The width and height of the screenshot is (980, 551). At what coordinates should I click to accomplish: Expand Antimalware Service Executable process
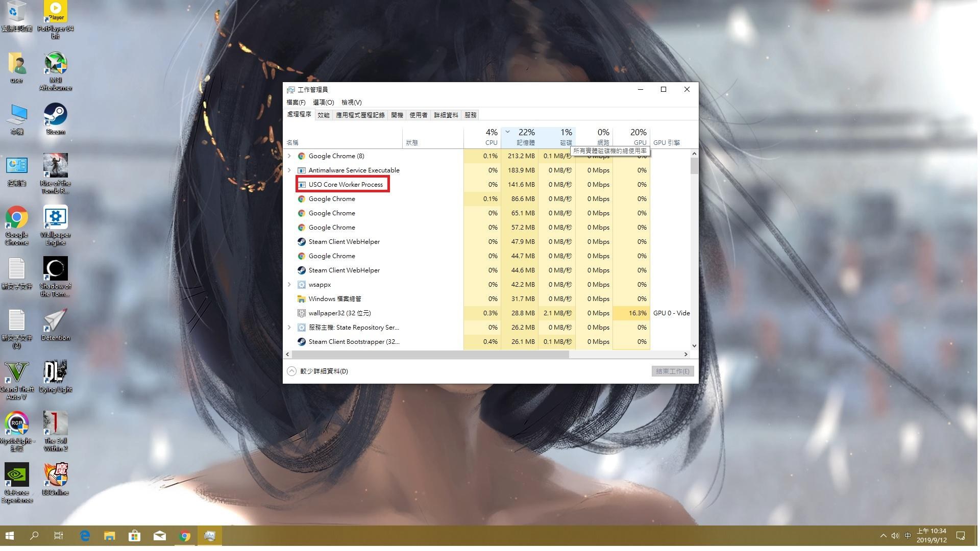pyautogui.click(x=289, y=170)
